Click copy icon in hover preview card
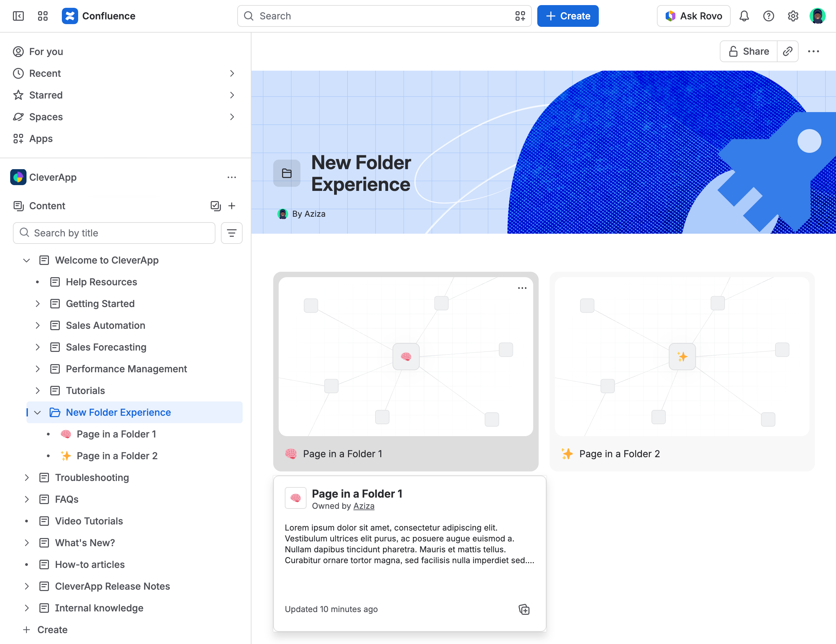The height and width of the screenshot is (644, 836). (524, 609)
